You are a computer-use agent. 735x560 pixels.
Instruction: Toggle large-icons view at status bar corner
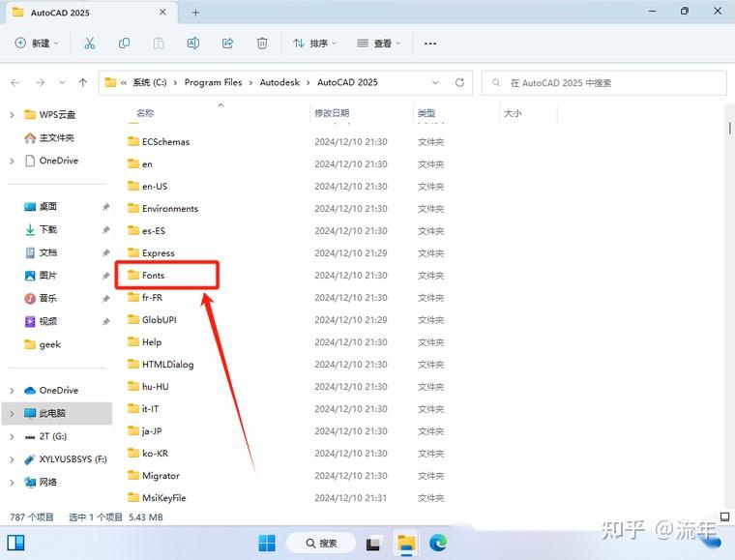724,516
